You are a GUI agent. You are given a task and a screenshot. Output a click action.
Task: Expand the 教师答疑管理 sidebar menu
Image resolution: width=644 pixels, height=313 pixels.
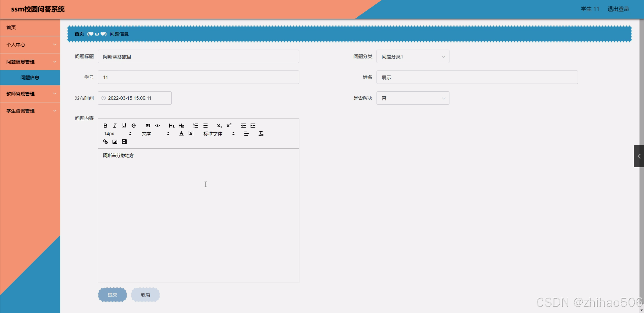coord(30,94)
